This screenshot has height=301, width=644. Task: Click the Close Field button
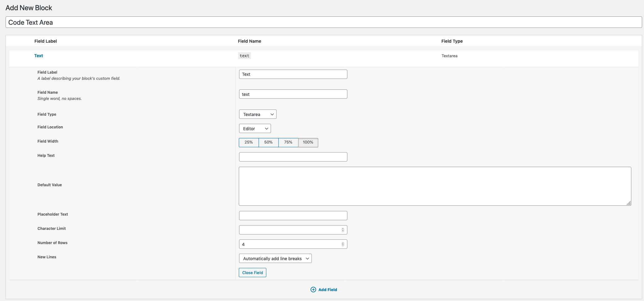(252, 273)
